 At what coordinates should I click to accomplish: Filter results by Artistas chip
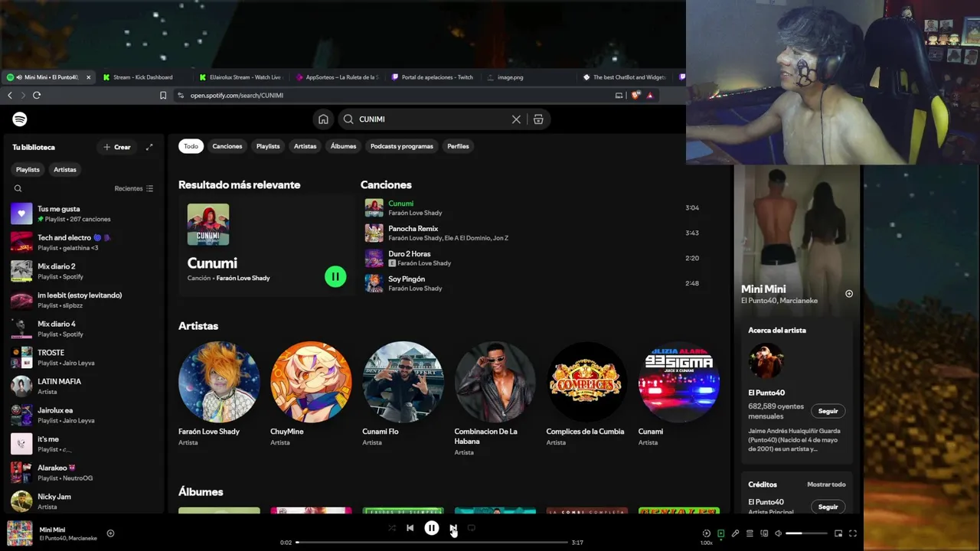[x=305, y=146]
